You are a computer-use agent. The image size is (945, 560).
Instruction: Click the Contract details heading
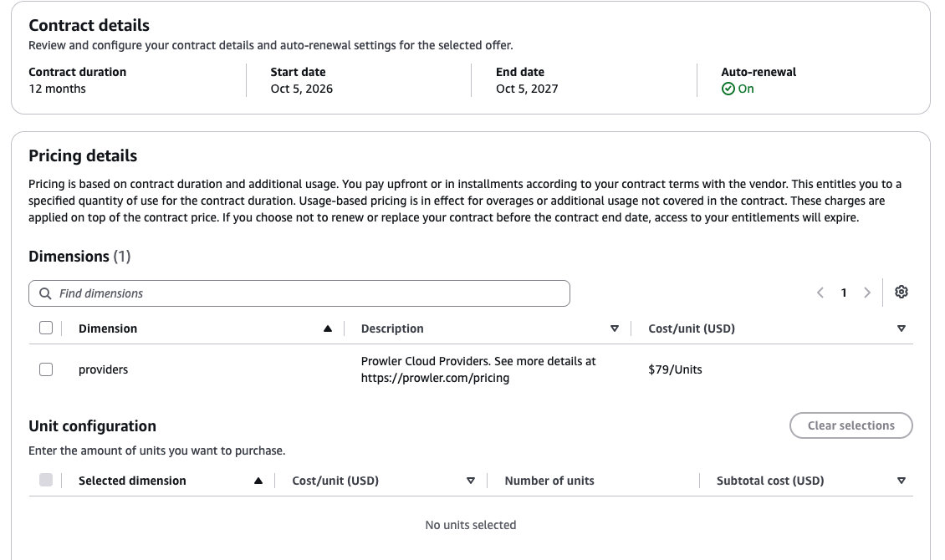click(89, 25)
